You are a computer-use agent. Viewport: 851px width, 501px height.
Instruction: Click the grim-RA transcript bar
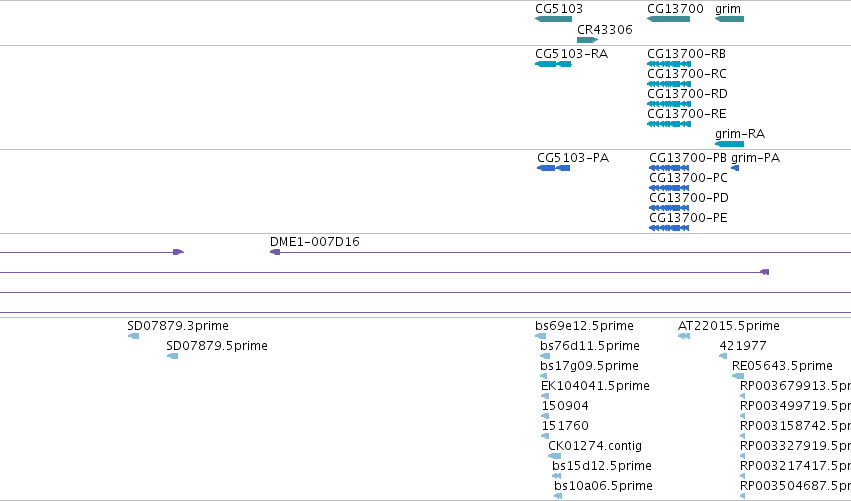click(x=729, y=144)
